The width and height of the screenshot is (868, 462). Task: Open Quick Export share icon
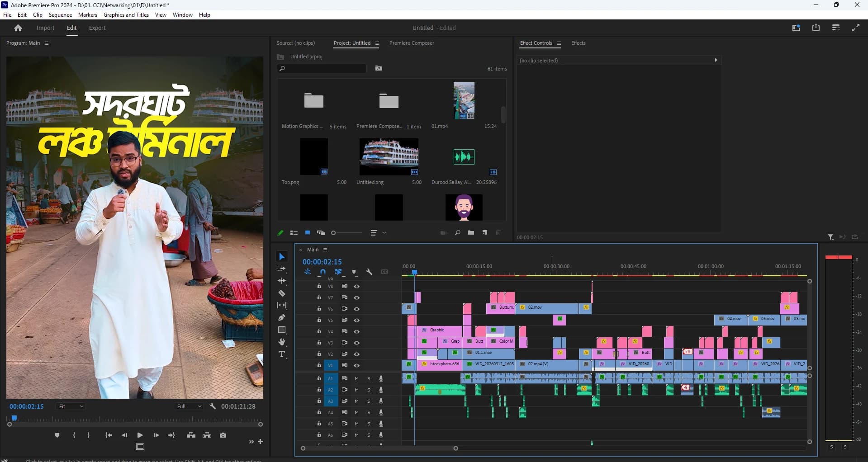[816, 28]
